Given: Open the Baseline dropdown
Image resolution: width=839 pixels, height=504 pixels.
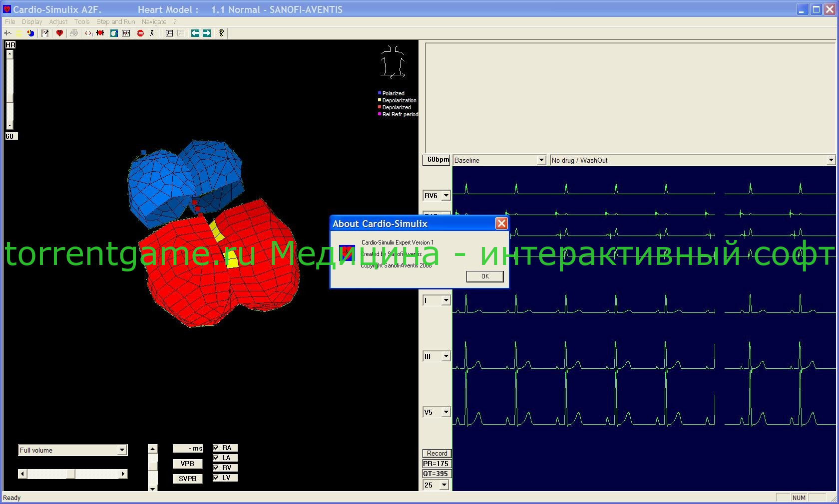Looking at the screenshot, I should [541, 160].
